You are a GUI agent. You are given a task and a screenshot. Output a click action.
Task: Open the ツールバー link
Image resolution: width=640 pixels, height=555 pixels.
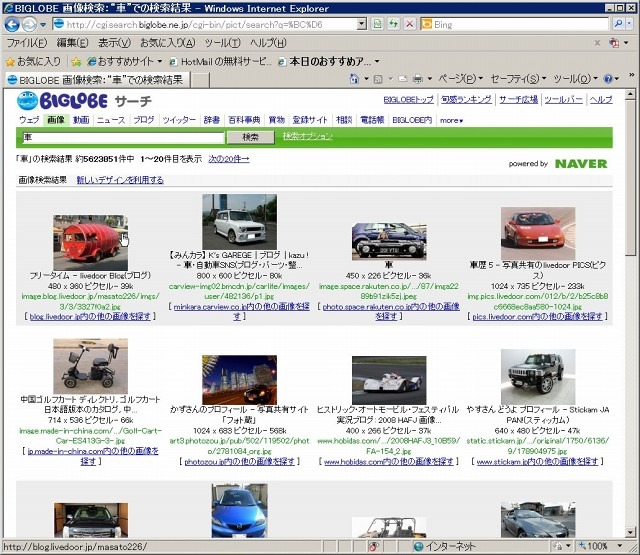click(563, 99)
